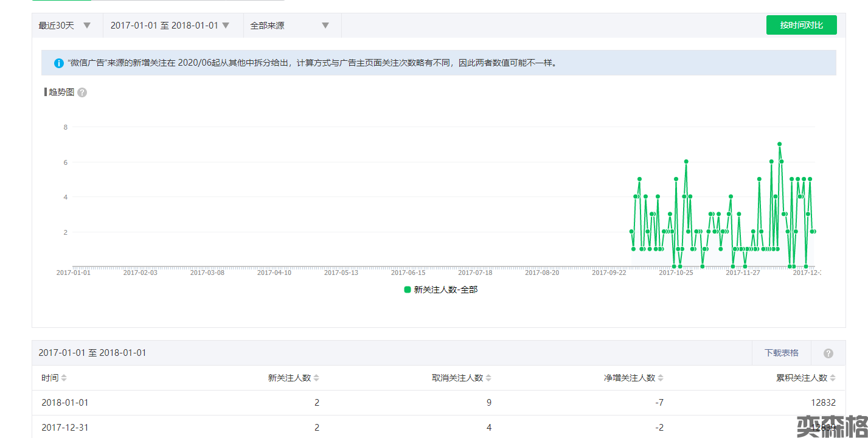Click the 2017-11-27 x-axis date label
The height and width of the screenshot is (438, 868).
pyautogui.click(x=743, y=273)
